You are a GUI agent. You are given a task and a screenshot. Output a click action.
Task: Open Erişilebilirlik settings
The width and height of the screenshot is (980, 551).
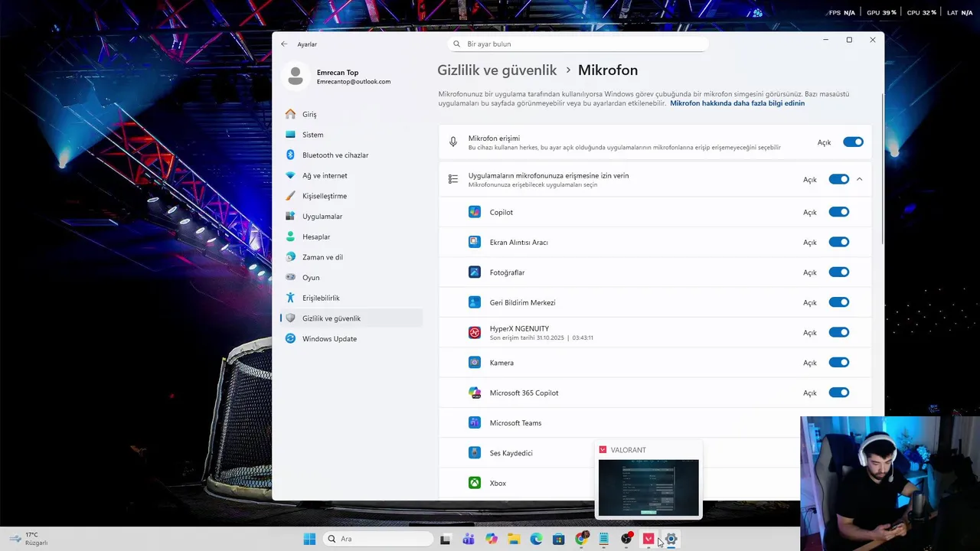pyautogui.click(x=351, y=298)
